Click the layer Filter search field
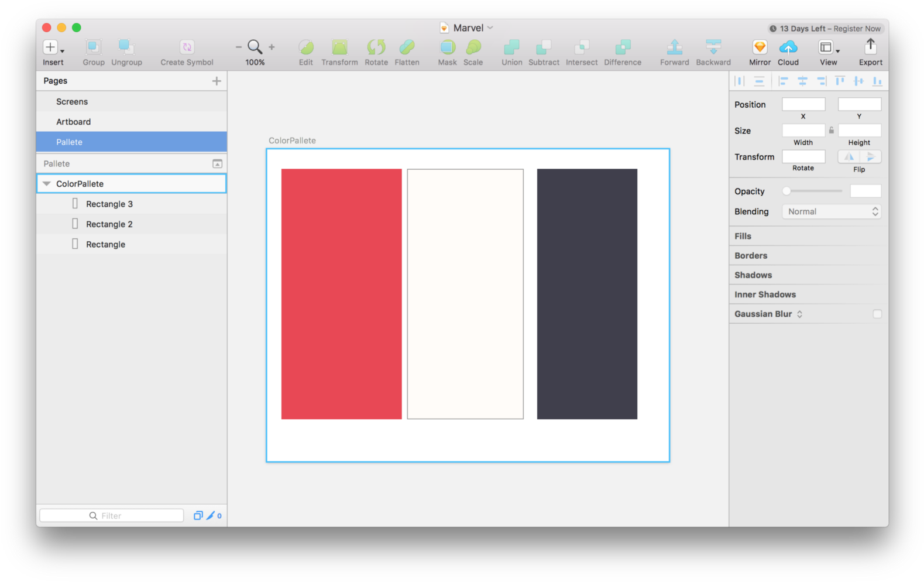 [x=112, y=516]
